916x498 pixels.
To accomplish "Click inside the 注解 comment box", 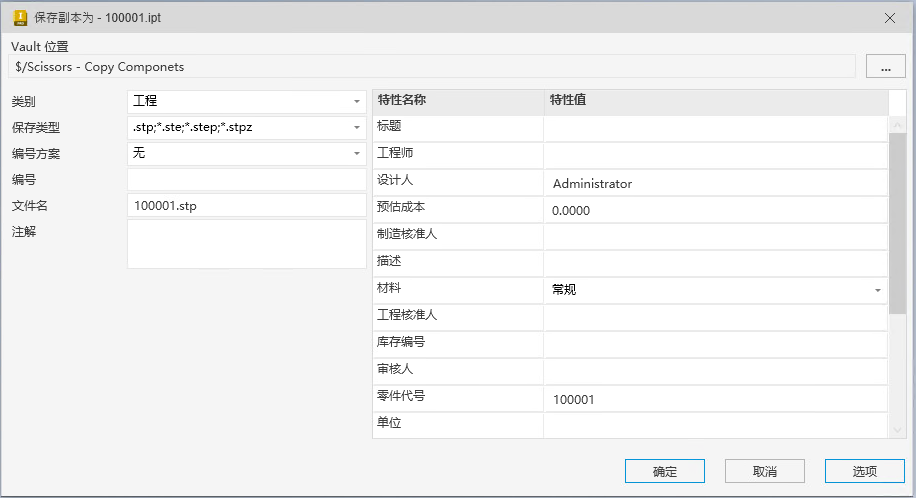I will (246, 244).
